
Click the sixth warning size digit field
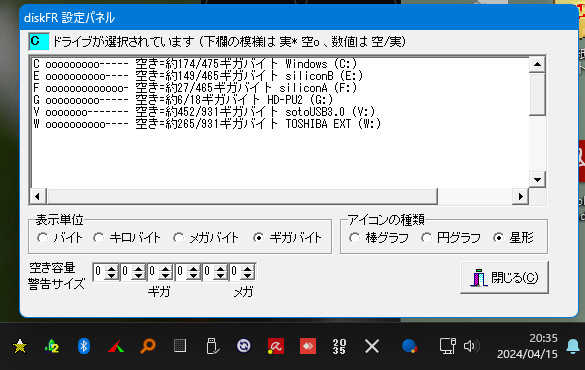tap(235, 272)
